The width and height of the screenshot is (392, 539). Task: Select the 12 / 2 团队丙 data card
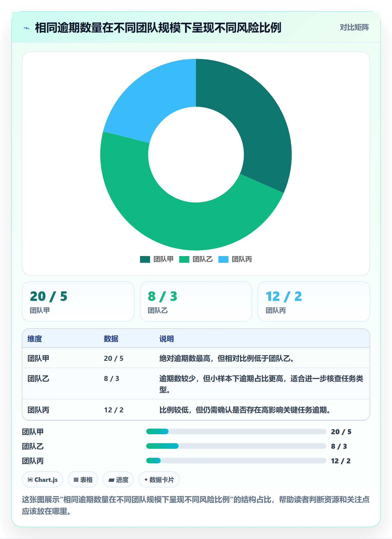pyautogui.click(x=314, y=301)
